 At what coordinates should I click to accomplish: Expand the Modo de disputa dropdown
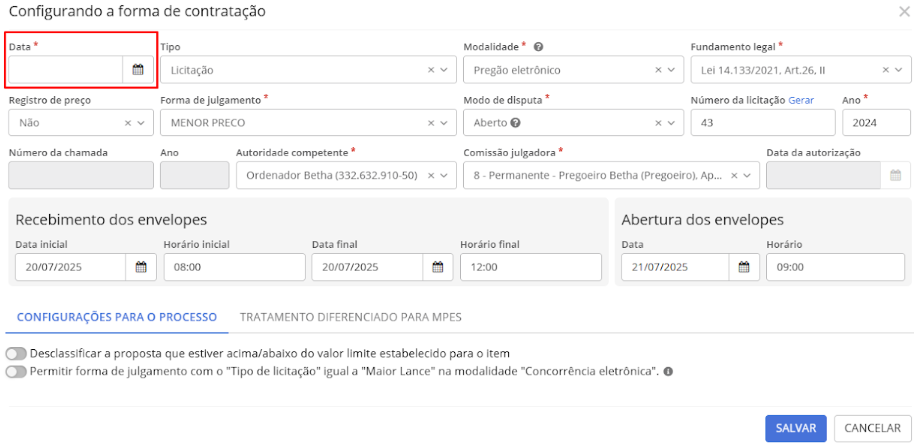point(670,123)
